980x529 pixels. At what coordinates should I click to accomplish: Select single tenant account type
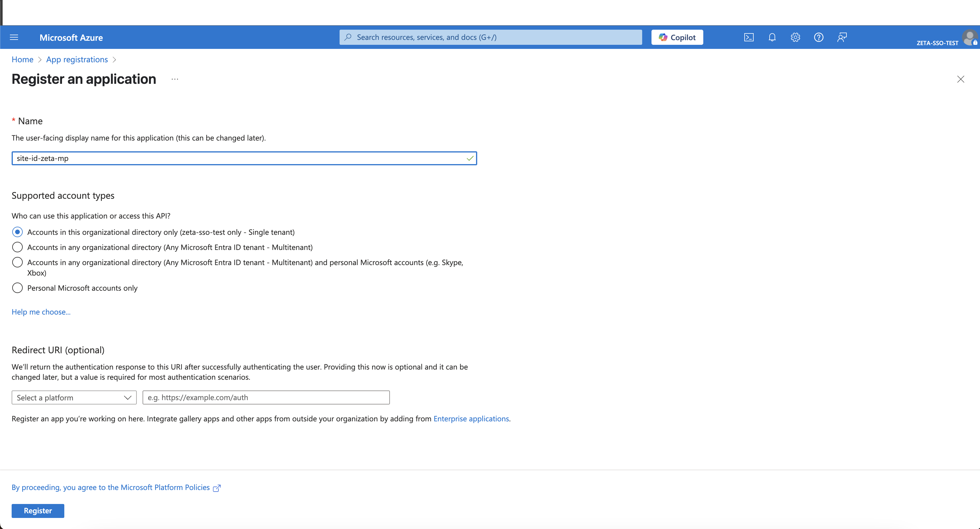click(17, 232)
